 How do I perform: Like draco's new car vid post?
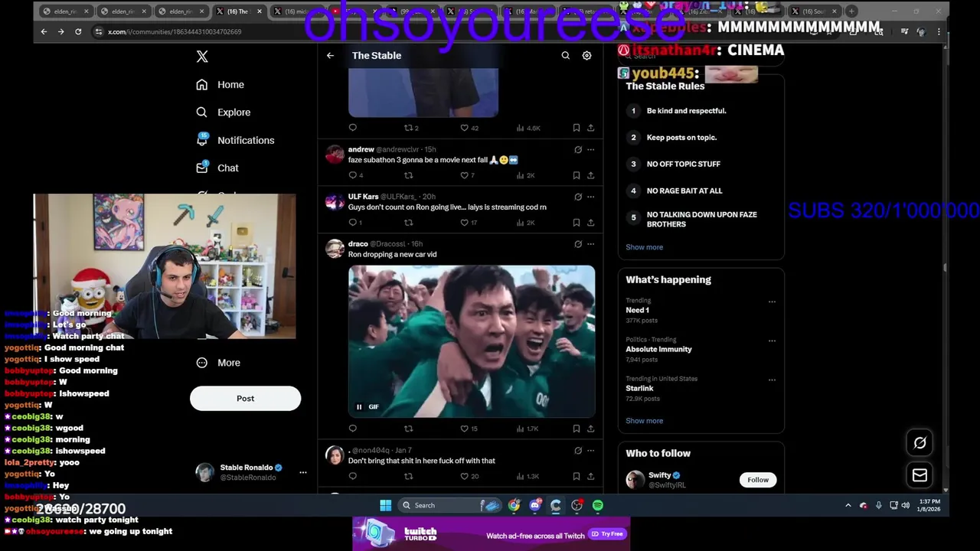point(464,429)
